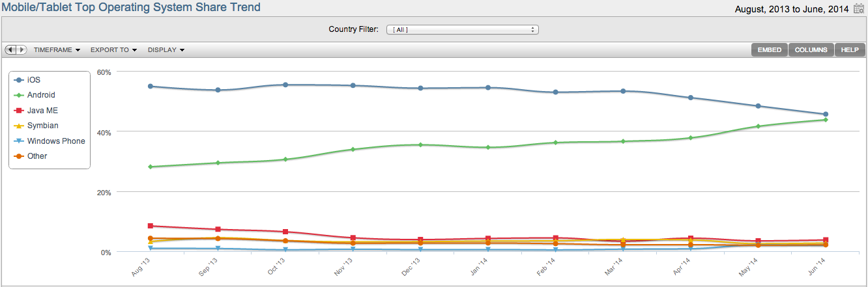The width and height of the screenshot is (868, 287).
Task: Click the iOS legend marker icon
Action: pos(18,80)
